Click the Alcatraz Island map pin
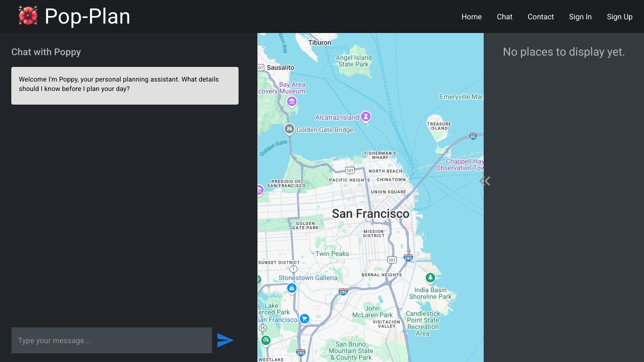 coord(366,116)
